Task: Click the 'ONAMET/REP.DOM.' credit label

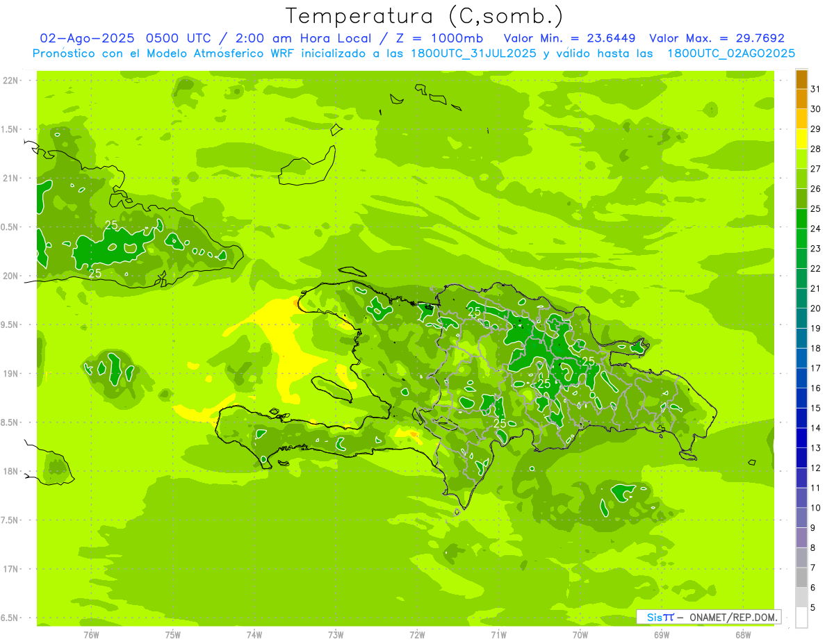Action: [x=735, y=617]
